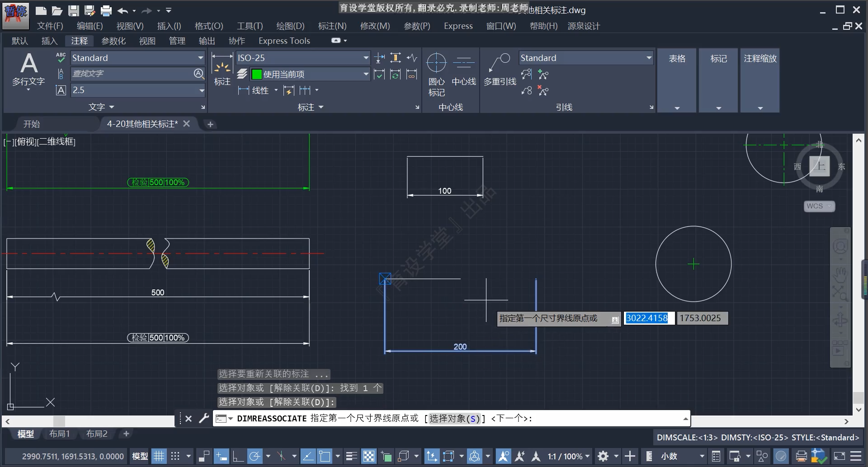Click the Reassociate dimension icon

[x=411, y=74]
